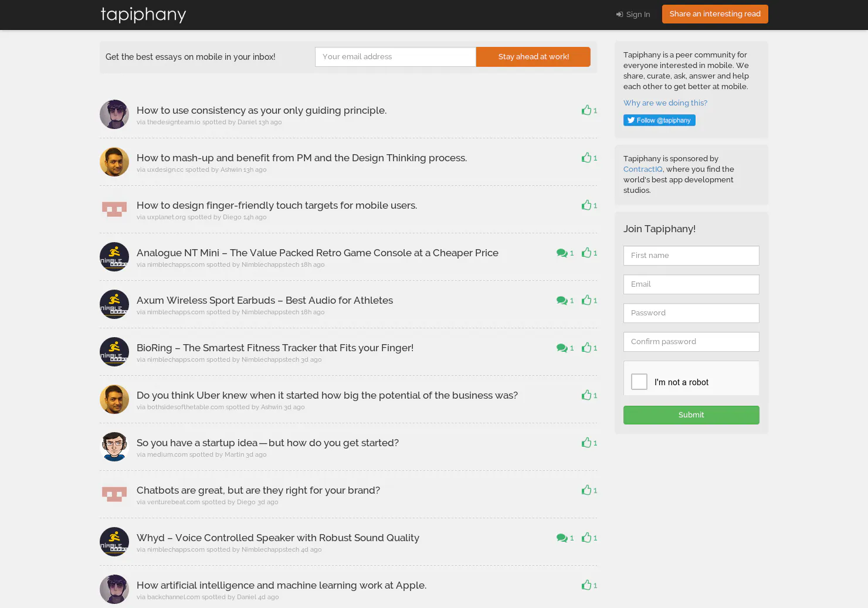Upvote the Axum Wireless Sport Earbuds post

click(x=589, y=300)
